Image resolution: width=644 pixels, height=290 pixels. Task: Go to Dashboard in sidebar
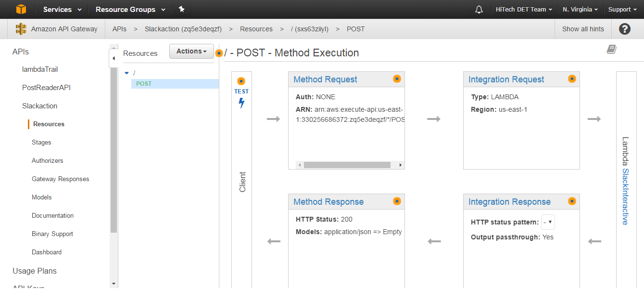tap(47, 252)
